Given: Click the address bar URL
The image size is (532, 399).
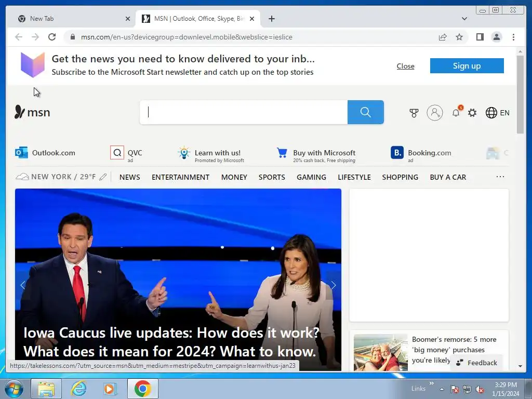Looking at the screenshot, I should (187, 37).
